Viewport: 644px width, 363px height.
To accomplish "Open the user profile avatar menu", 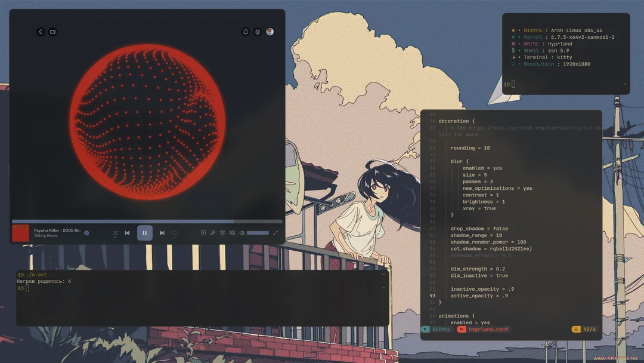I will (x=270, y=32).
